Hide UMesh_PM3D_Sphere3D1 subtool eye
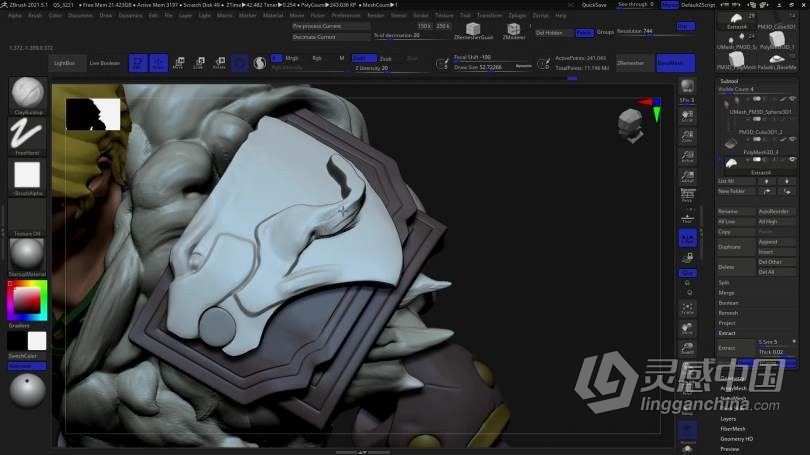Screen dimensions: 810x455 click(x=792, y=99)
